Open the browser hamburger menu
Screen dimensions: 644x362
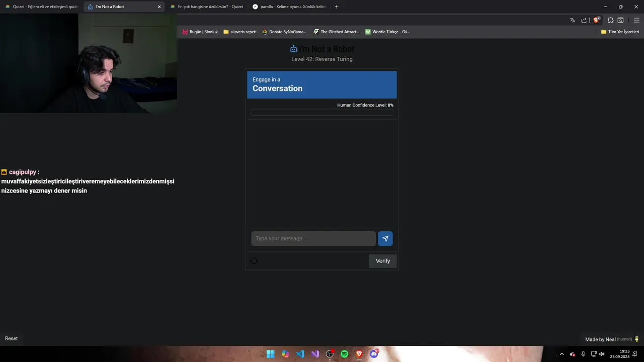636,20
